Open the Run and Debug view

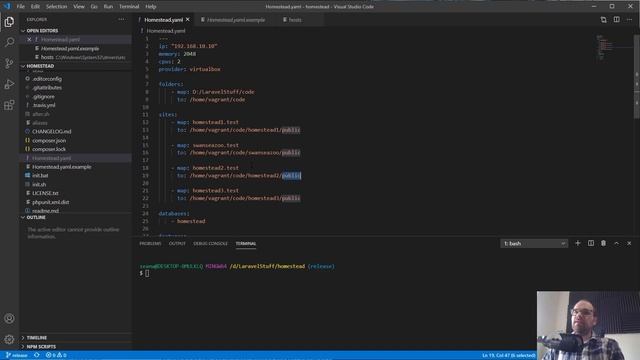9,84
